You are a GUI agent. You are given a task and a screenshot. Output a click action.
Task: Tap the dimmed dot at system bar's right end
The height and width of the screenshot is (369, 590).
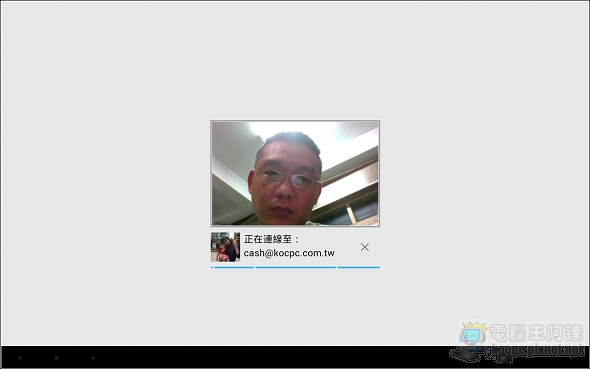point(570,358)
